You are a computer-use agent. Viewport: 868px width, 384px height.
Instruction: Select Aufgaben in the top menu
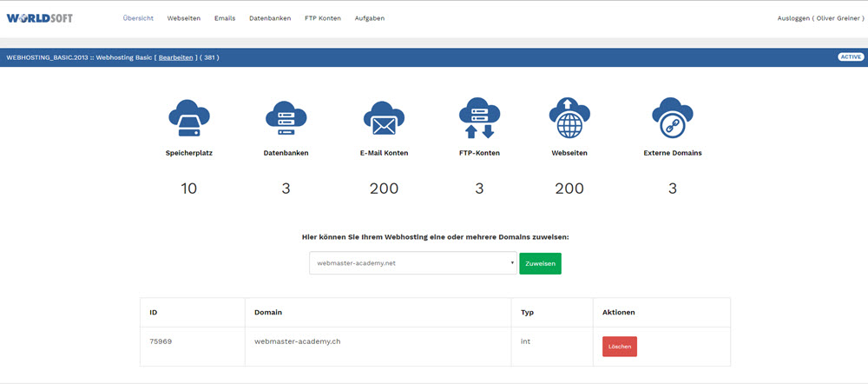click(370, 18)
